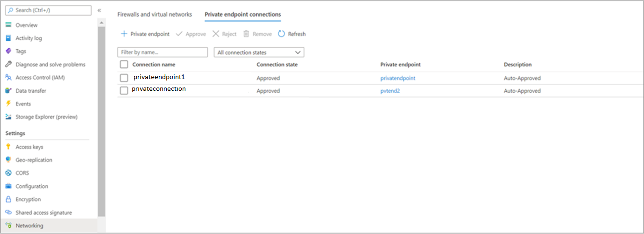The image size is (644, 234).
Task: Click the Filter by name input field
Action: click(163, 52)
